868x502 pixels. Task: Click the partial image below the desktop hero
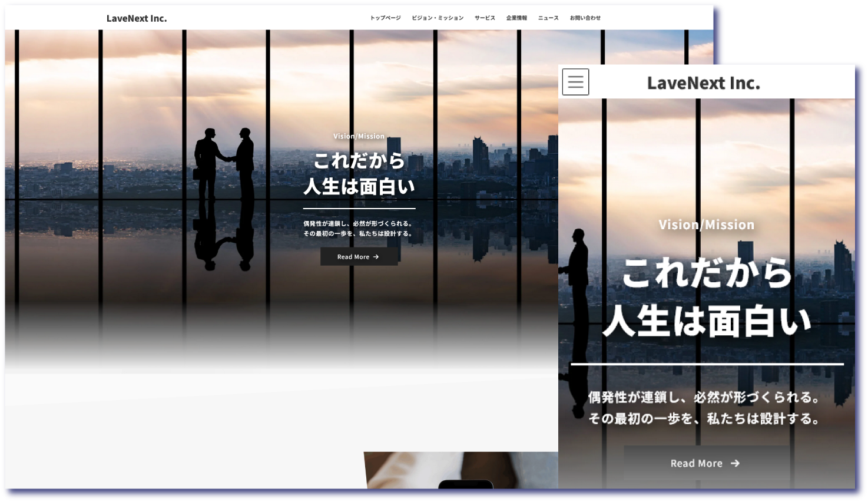point(460,470)
